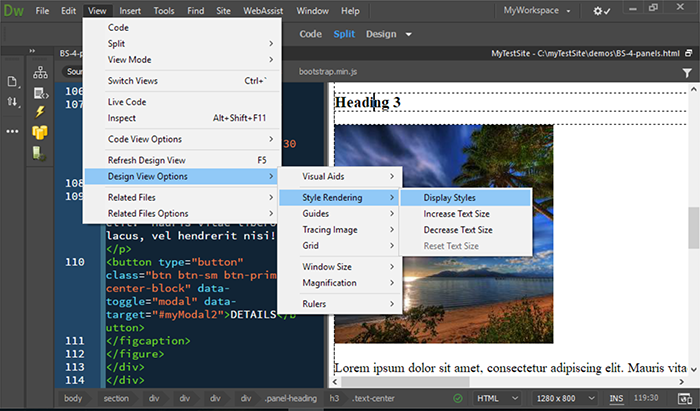Image resolution: width=700 pixels, height=411 pixels.
Task: Open the MyWorkspace workspace dropdown
Action: [537, 10]
